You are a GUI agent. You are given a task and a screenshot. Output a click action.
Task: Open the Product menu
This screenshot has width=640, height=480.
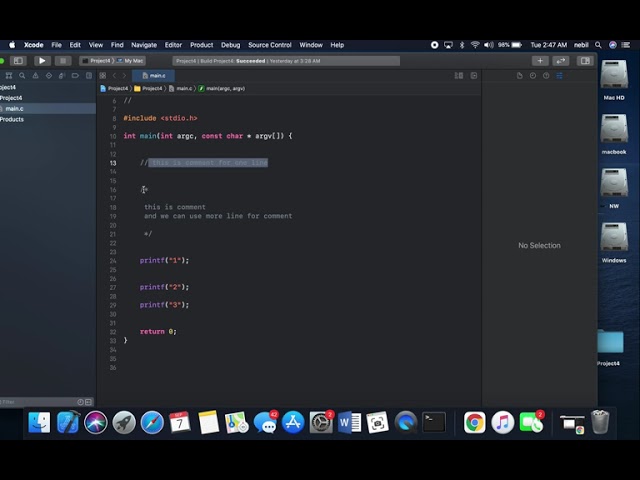pyautogui.click(x=202, y=45)
